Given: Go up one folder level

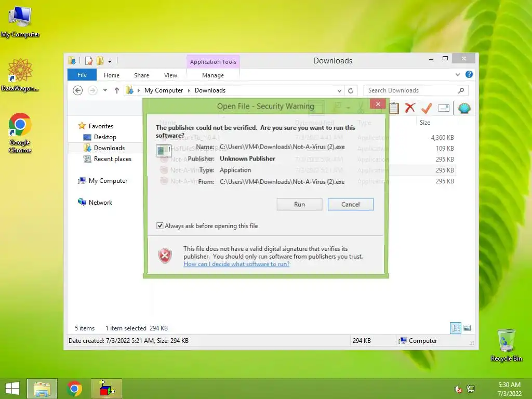Looking at the screenshot, I should [117, 90].
